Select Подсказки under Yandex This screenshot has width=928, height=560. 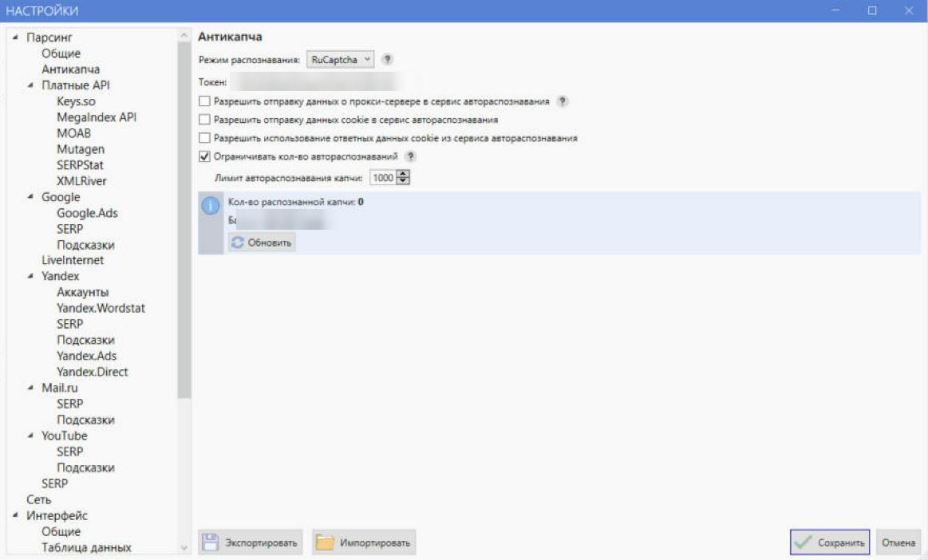tap(86, 341)
